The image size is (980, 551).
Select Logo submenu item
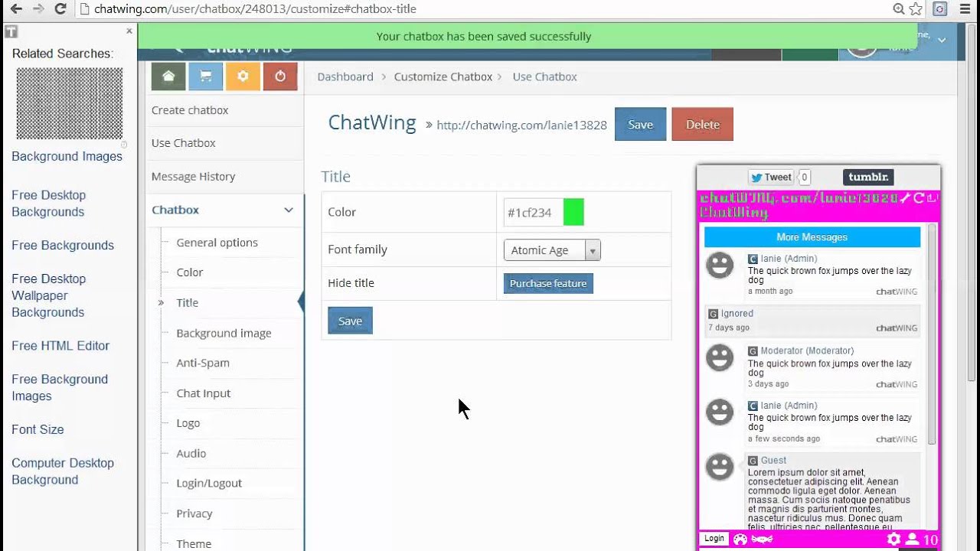point(188,423)
